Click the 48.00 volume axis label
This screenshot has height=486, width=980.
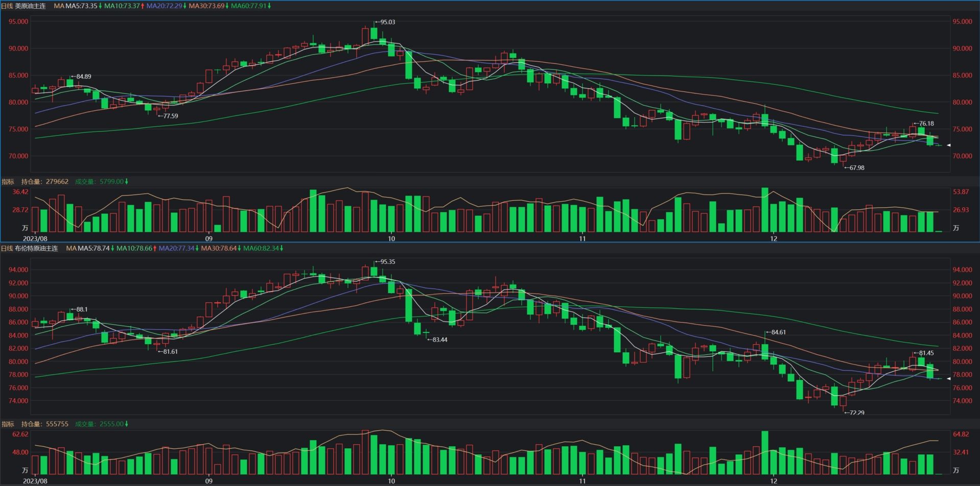coord(20,452)
